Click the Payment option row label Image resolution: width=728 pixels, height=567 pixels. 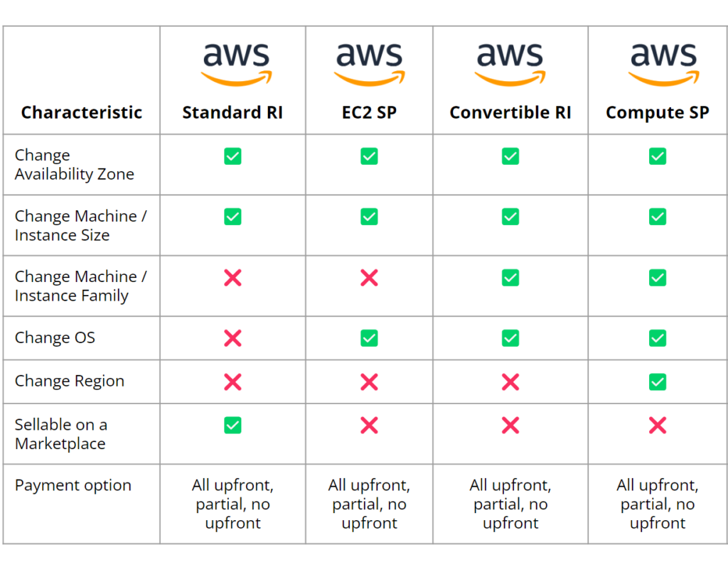pos(73,486)
